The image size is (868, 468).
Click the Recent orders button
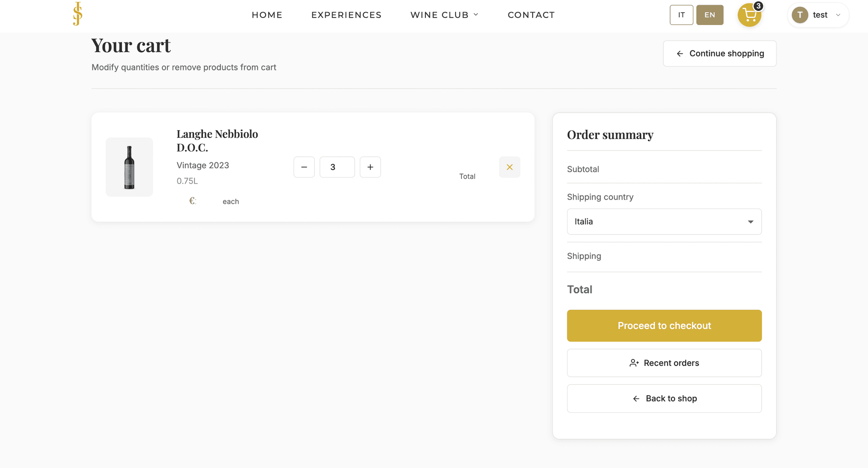(x=664, y=363)
